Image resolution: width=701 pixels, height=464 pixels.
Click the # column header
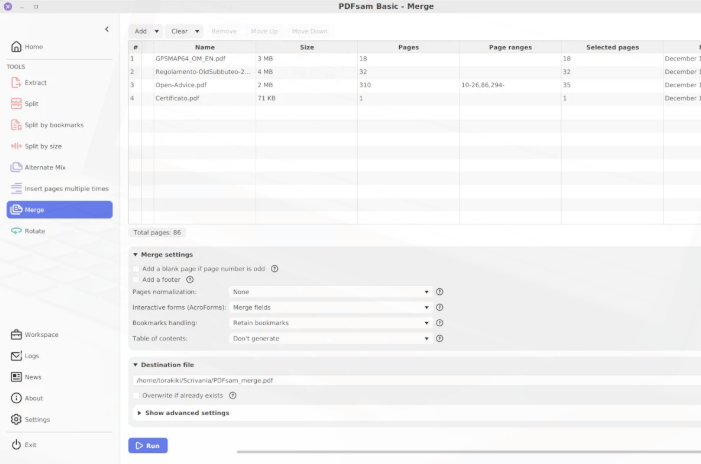tap(135, 47)
